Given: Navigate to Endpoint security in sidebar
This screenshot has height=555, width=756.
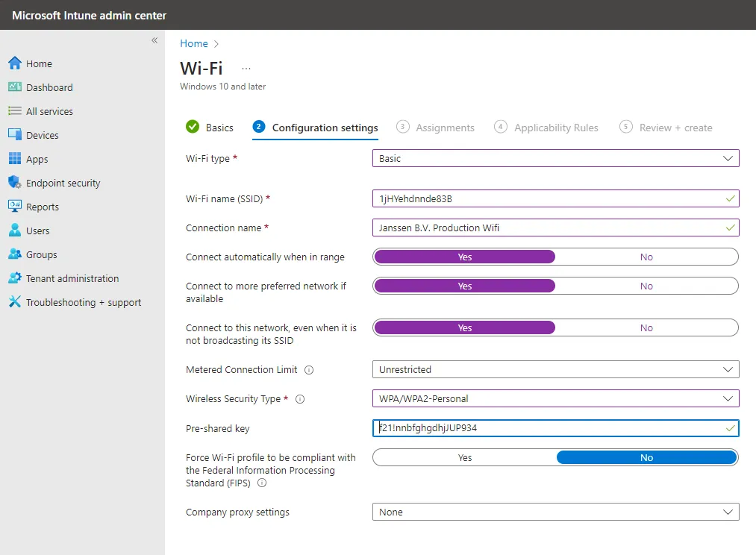Looking at the screenshot, I should (x=63, y=183).
